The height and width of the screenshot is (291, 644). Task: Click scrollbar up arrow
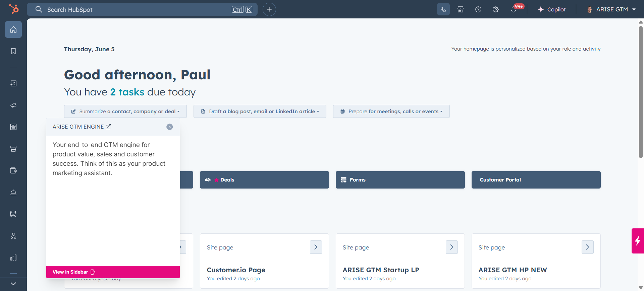pyautogui.click(x=641, y=22)
